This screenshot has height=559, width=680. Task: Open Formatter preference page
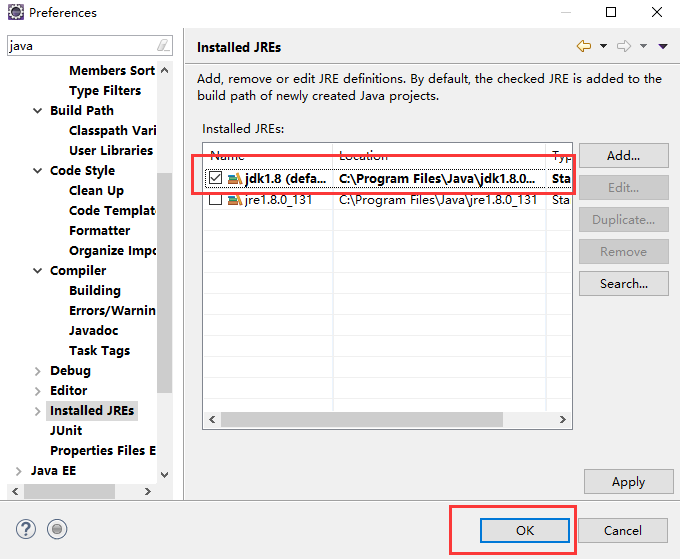pyautogui.click(x=99, y=230)
